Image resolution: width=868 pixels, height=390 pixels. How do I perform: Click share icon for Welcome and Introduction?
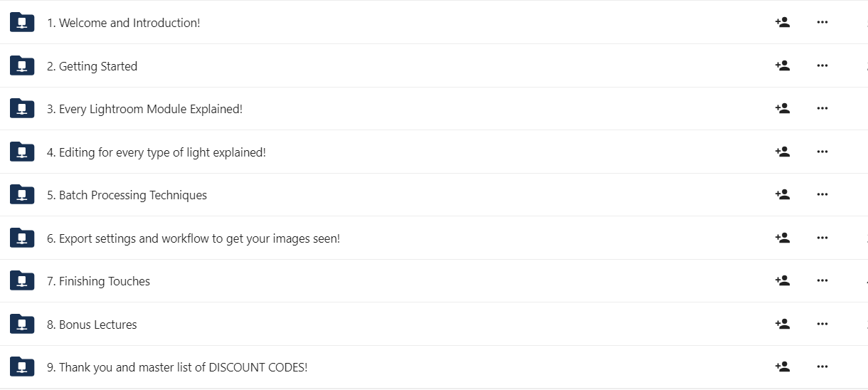(x=783, y=22)
